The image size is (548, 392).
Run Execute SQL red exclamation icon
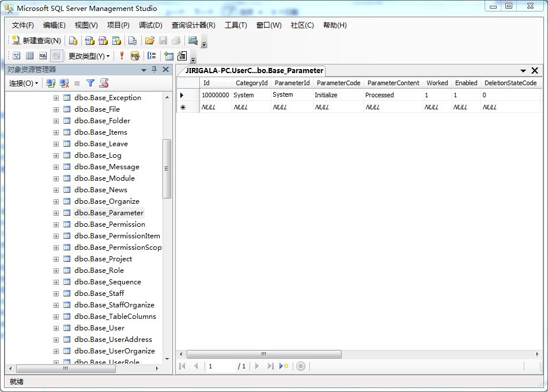[122, 55]
